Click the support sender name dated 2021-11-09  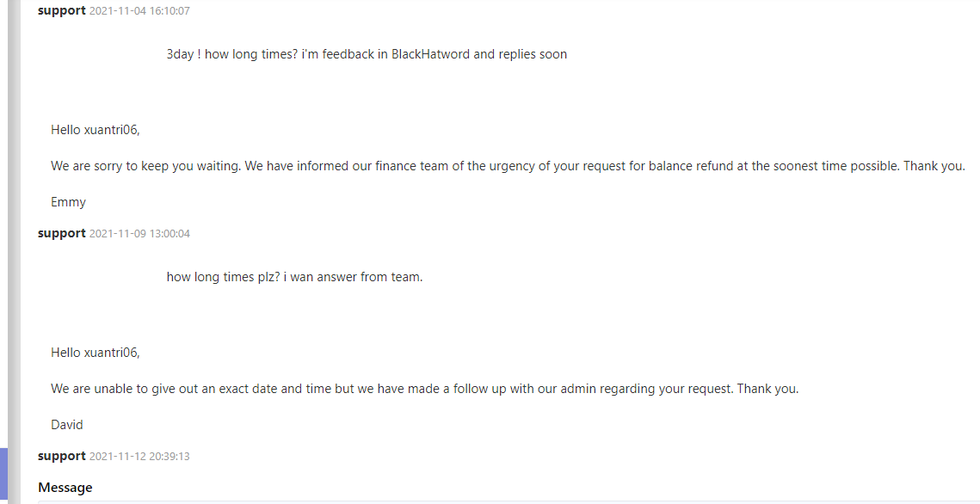(61, 233)
